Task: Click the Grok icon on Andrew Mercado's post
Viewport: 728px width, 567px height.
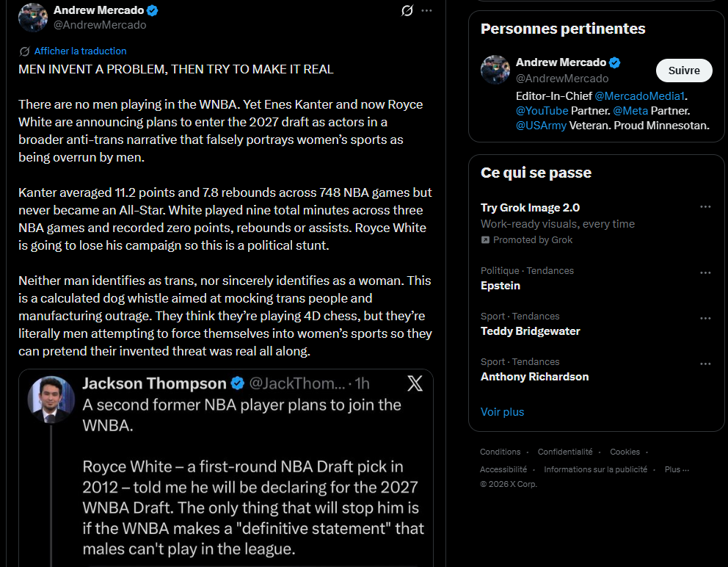Action: pyautogui.click(x=407, y=10)
